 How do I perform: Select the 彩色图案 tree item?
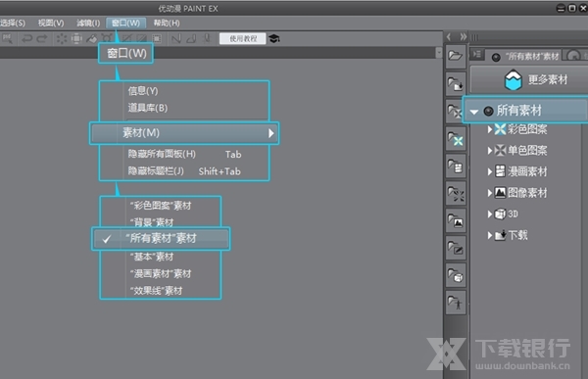click(x=521, y=129)
